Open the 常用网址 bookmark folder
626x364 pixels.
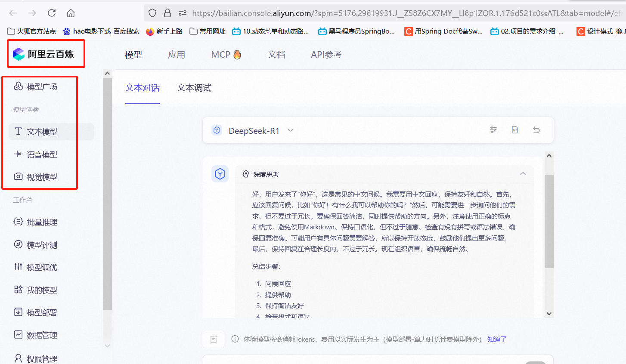208,31
